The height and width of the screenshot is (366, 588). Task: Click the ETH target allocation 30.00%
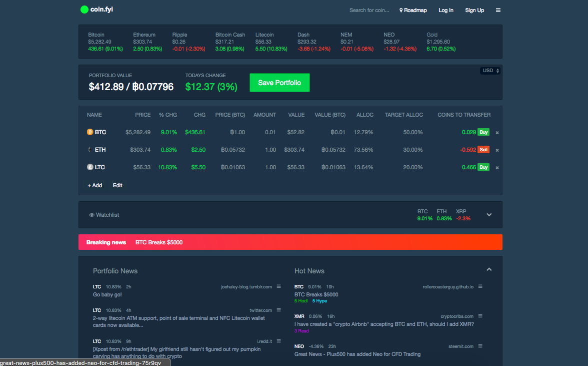[x=413, y=150]
